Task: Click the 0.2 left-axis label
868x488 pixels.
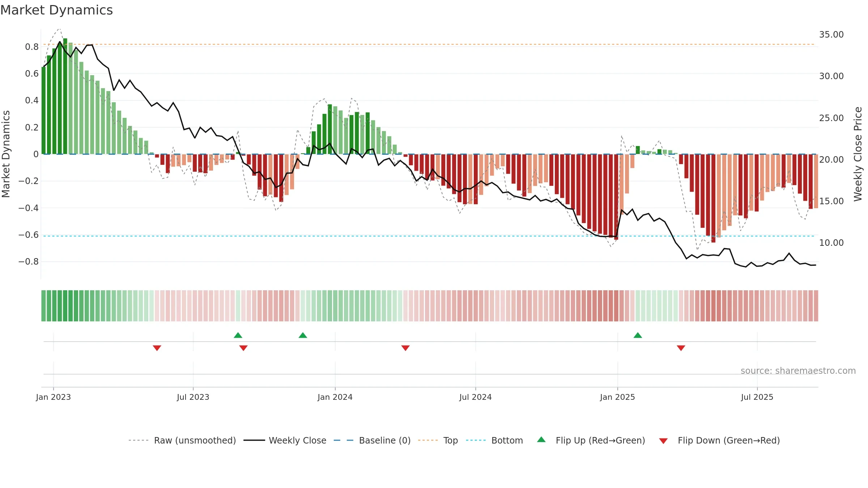Action: point(32,127)
